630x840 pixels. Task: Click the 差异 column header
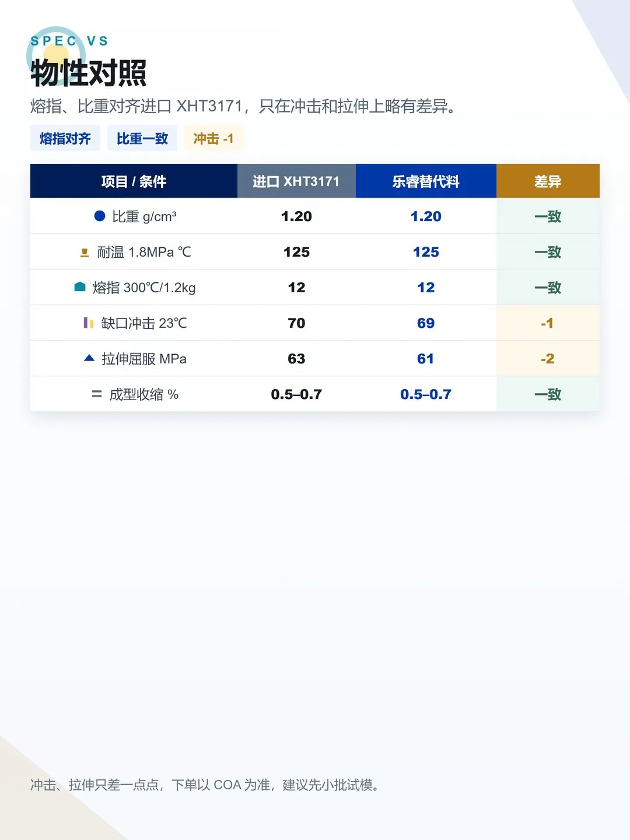[548, 181]
